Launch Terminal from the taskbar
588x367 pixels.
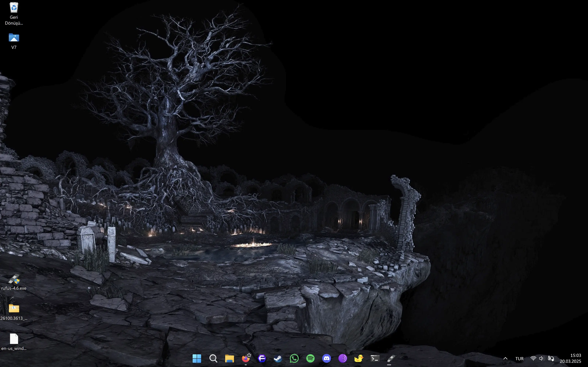(x=375, y=359)
